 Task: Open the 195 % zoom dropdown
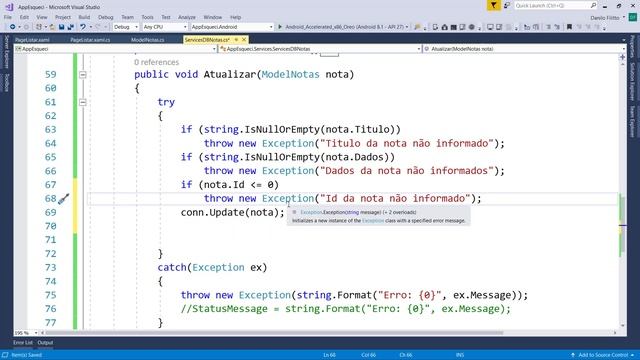point(26,333)
